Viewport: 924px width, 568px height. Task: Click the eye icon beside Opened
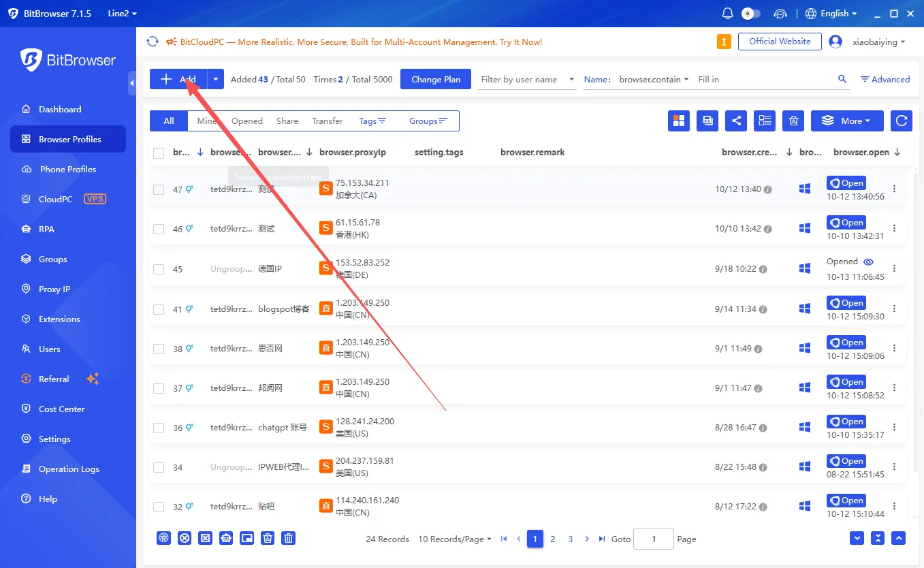tap(868, 262)
